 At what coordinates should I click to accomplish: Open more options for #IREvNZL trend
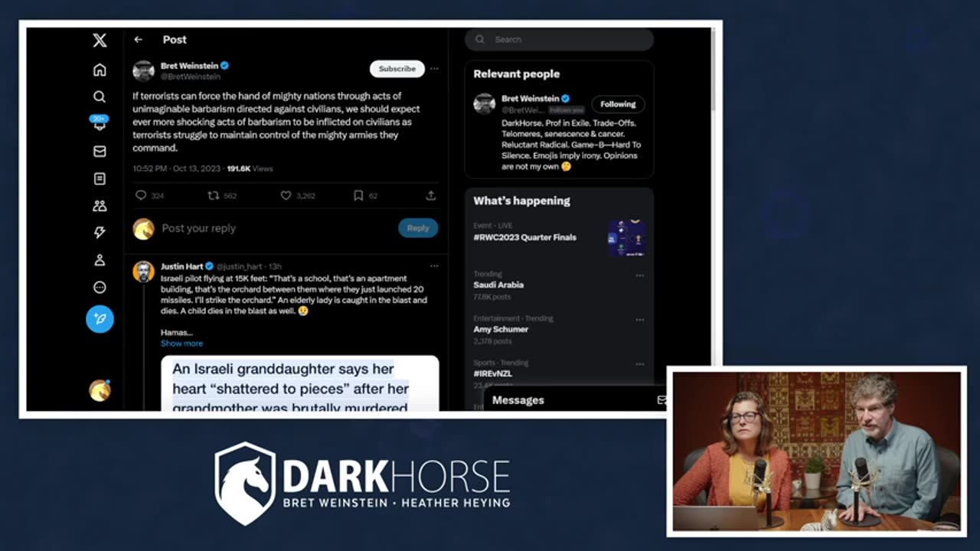(x=639, y=364)
